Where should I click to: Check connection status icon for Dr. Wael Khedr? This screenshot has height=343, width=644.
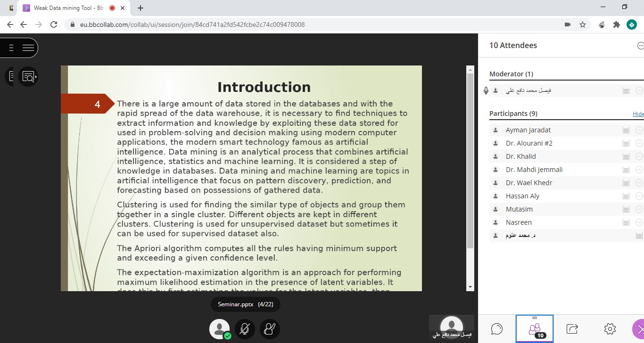(x=626, y=183)
